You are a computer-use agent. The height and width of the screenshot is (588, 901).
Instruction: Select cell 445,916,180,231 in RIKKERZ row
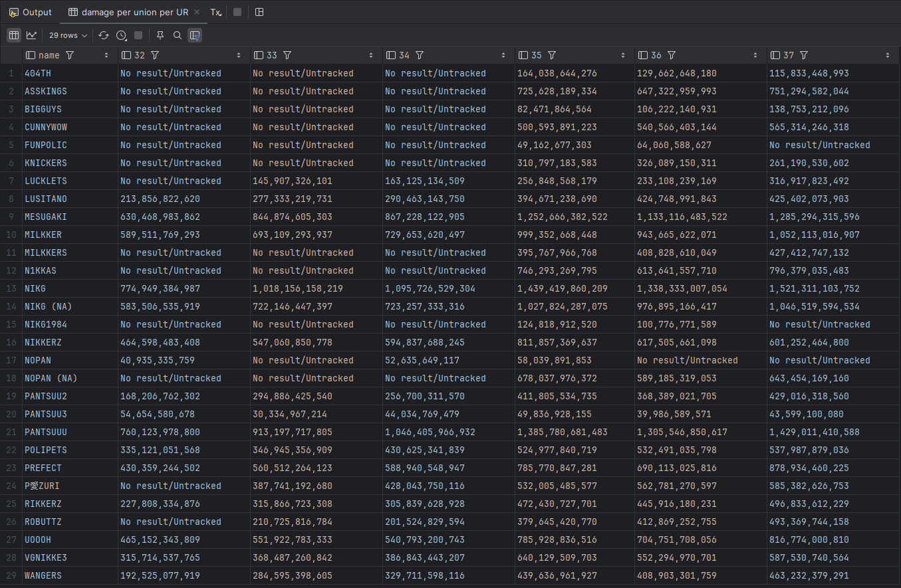(701, 504)
